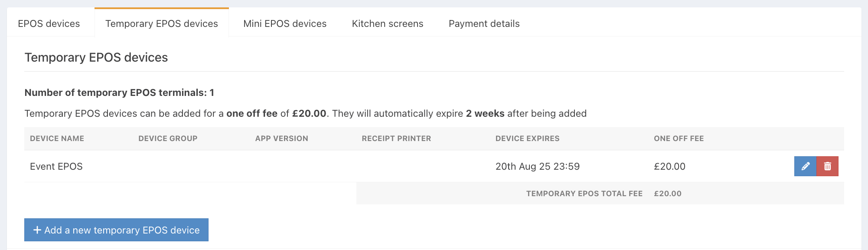Image resolution: width=868 pixels, height=250 pixels.
Task: Select the Event EPOS device name cell
Action: pos(56,166)
